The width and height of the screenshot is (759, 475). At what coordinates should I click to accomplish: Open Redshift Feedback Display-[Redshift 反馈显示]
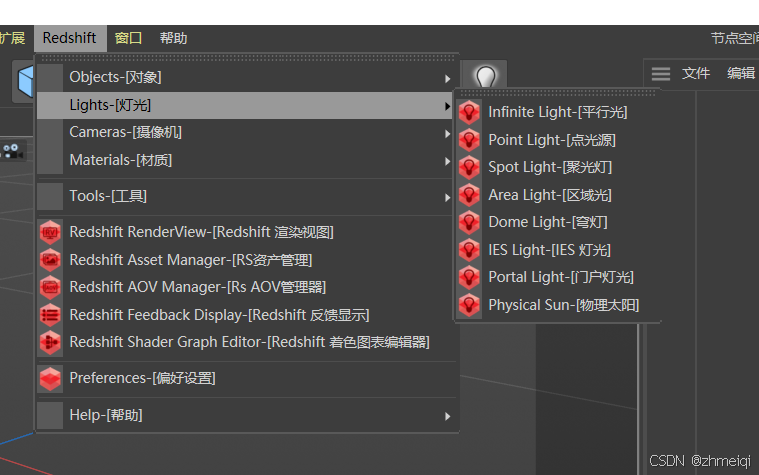pos(246,315)
